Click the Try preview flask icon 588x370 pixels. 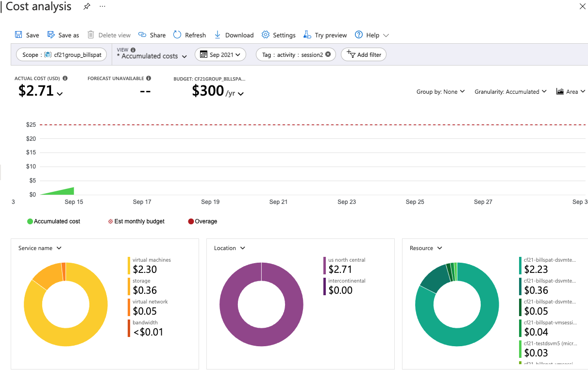pos(307,35)
